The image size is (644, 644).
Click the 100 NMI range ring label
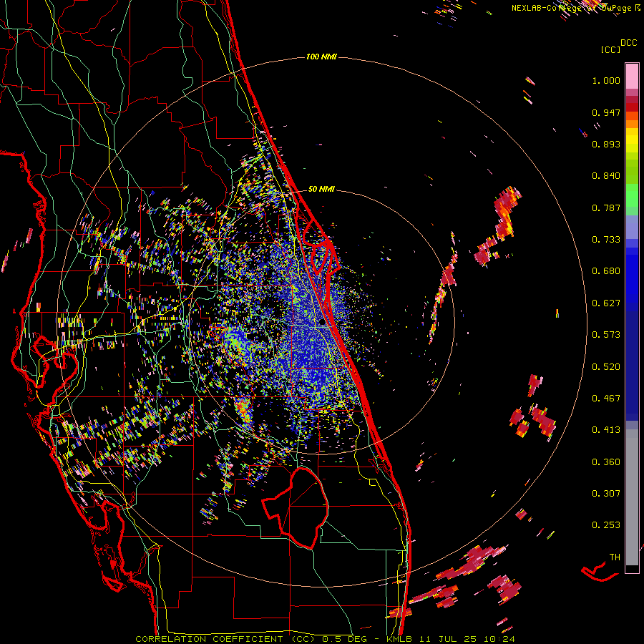[321, 57]
